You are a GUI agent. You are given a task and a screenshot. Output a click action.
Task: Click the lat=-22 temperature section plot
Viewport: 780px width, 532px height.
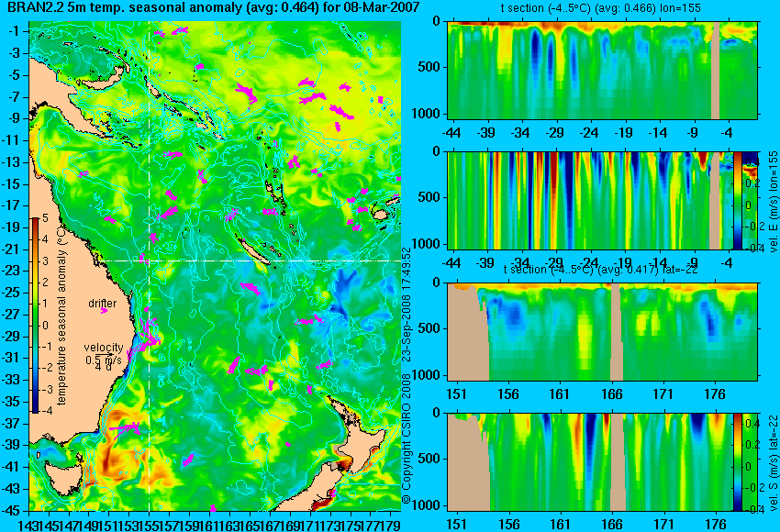(602, 332)
